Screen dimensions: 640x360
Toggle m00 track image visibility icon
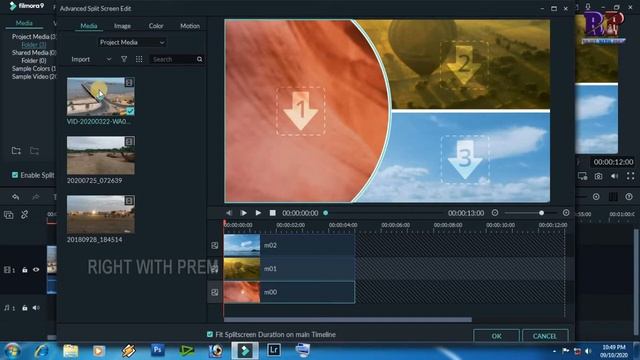[215, 292]
